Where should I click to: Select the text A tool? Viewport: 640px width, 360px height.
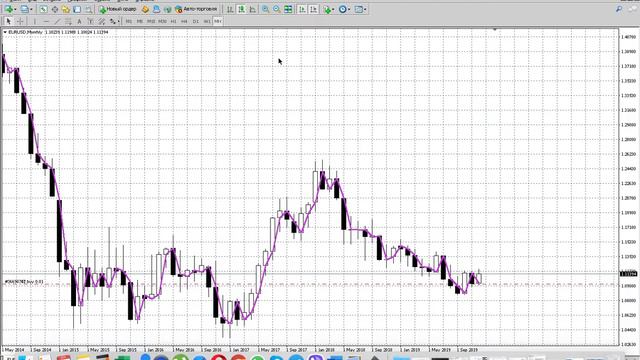[79, 21]
